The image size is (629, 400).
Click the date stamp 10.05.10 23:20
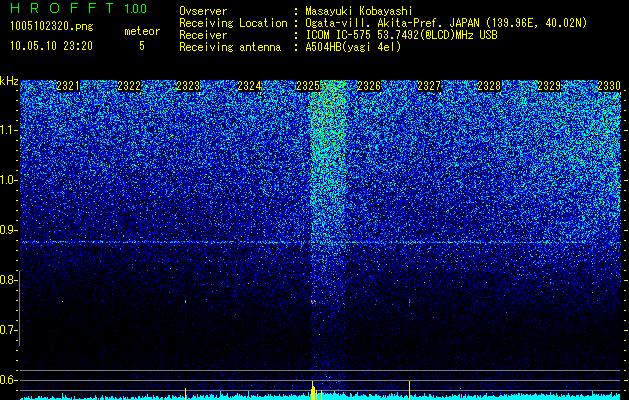(52, 46)
